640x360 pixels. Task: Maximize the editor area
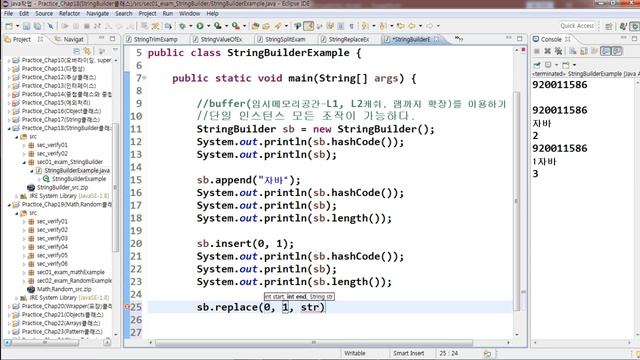[519, 39]
